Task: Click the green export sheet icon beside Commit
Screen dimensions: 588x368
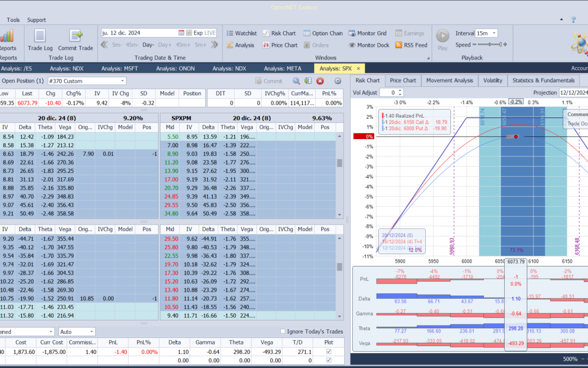Action: pyautogui.click(x=308, y=81)
